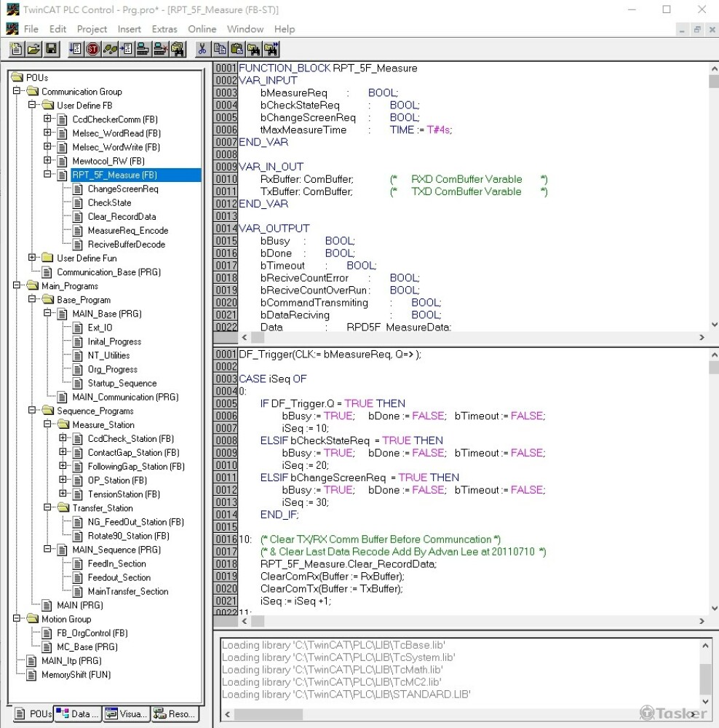Click the Login toolbar icon
Image resolution: width=719 pixels, height=728 pixels.
(x=143, y=50)
